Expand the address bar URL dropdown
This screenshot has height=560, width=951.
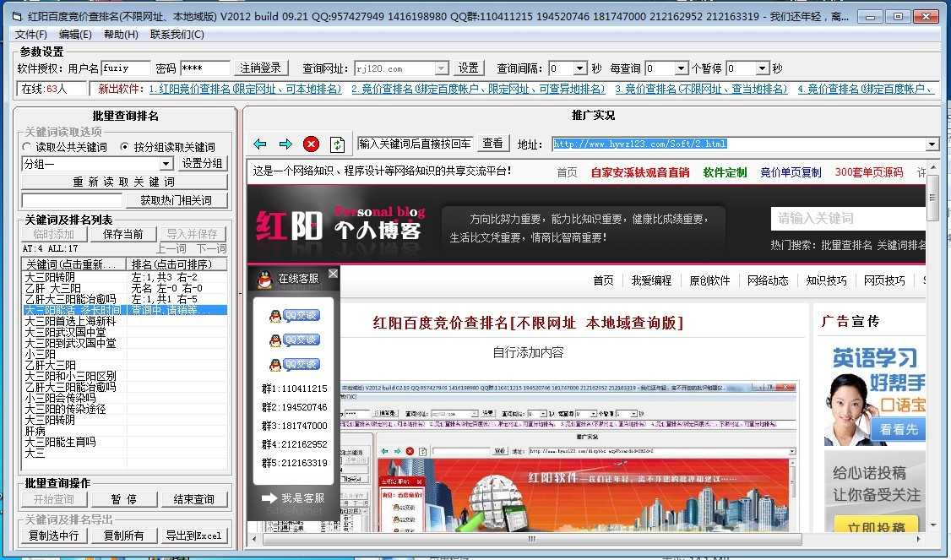click(932, 144)
